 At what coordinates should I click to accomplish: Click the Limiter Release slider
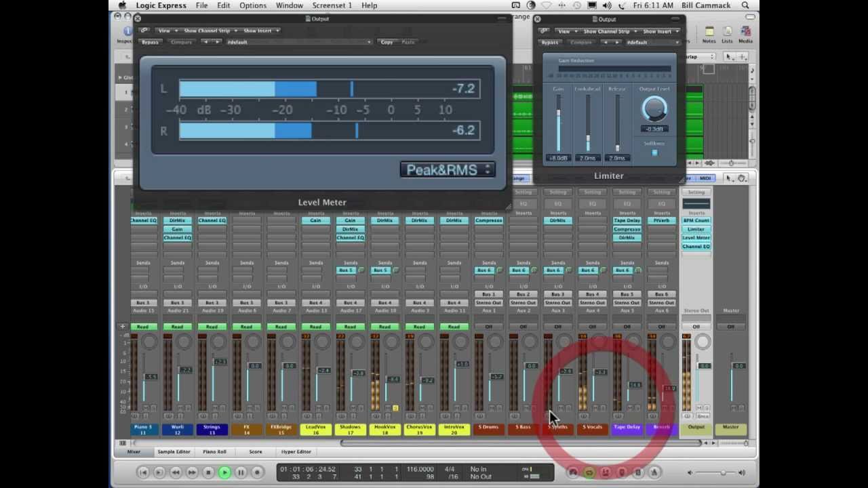click(x=617, y=123)
